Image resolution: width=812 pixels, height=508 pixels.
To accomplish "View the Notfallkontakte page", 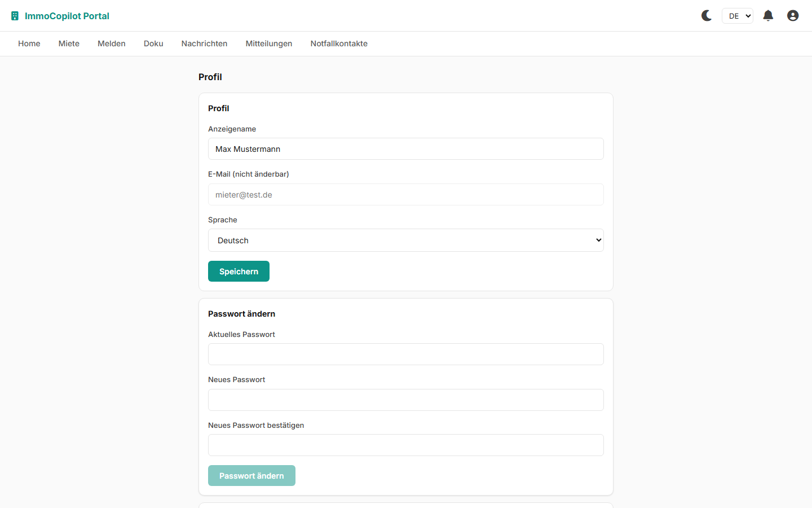I will pyautogui.click(x=339, y=43).
